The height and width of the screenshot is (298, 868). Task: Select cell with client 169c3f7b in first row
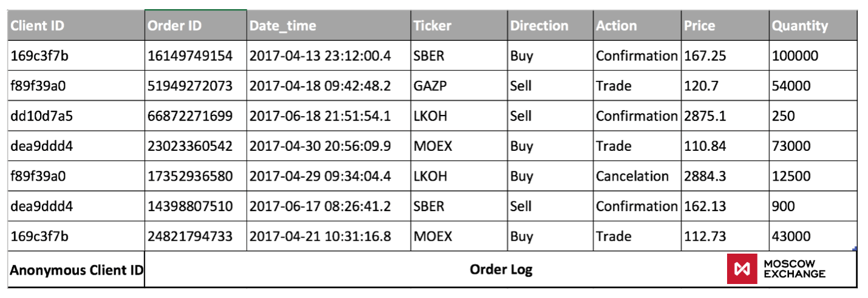pos(77,55)
